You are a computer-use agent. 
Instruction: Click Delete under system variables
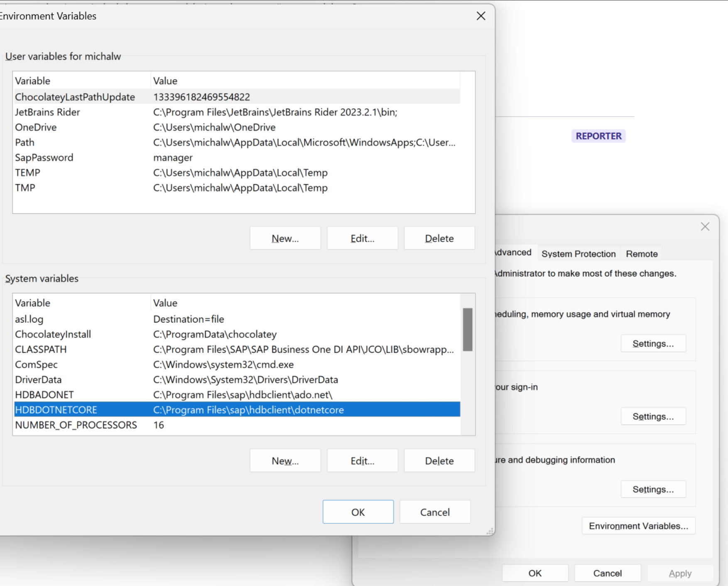tap(439, 460)
